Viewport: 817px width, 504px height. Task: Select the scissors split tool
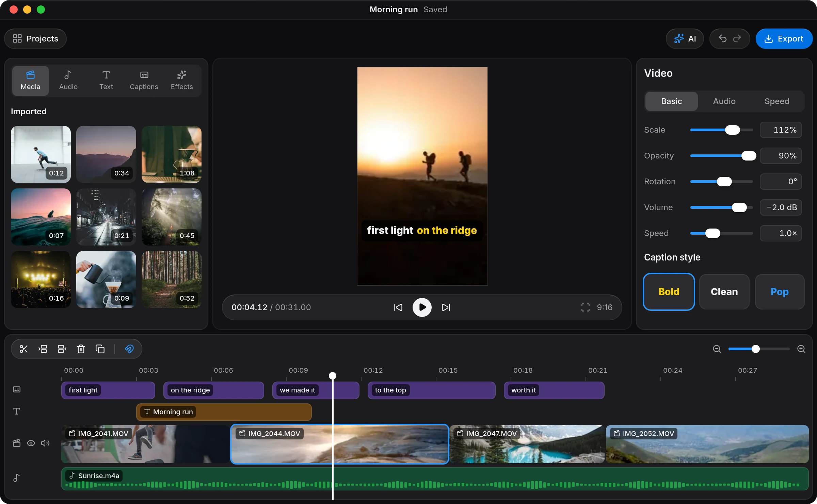[x=23, y=349]
